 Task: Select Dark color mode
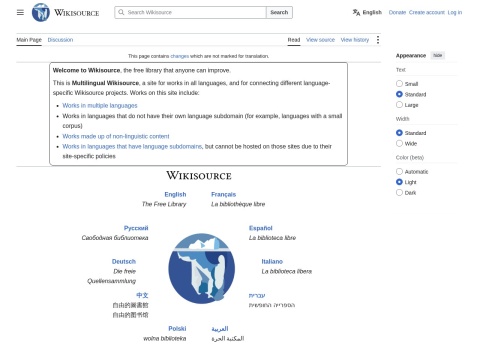coord(399,193)
